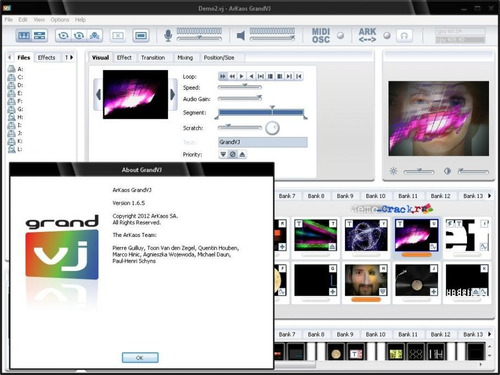Click the microphone input icon
The height and width of the screenshot is (375, 500).
168,35
